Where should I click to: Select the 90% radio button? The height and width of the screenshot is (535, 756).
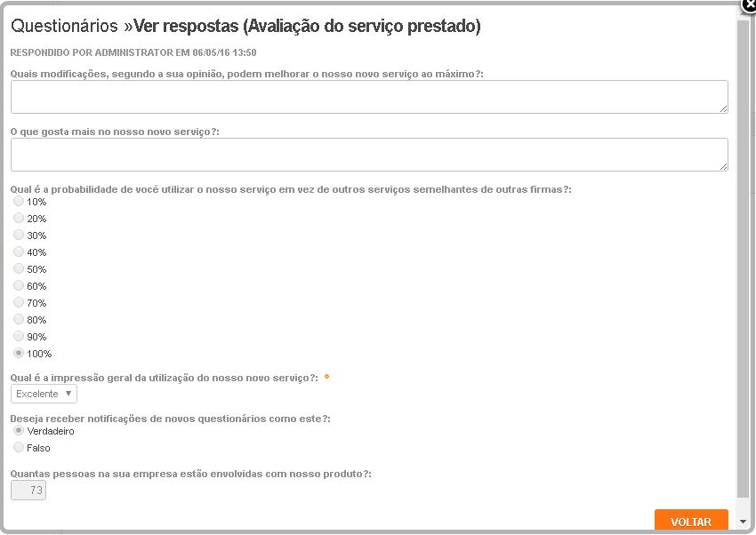pos(19,336)
